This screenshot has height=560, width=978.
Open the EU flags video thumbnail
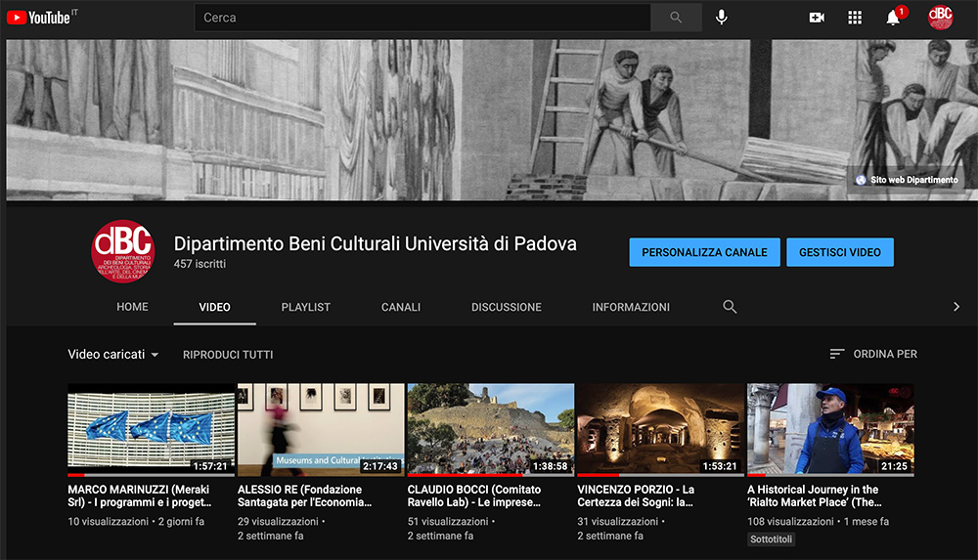pos(151,430)
